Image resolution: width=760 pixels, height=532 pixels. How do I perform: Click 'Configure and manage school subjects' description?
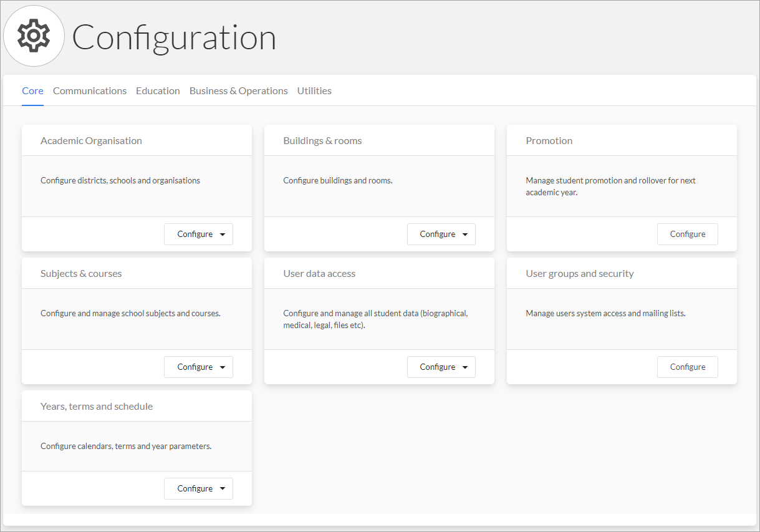click(x=130, y=314)
